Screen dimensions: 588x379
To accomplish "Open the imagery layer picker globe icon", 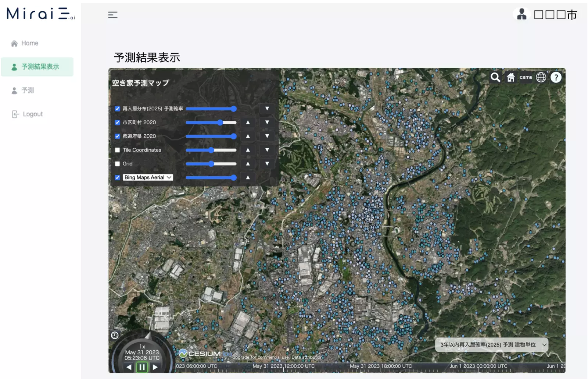I will (x=541, y=77).
